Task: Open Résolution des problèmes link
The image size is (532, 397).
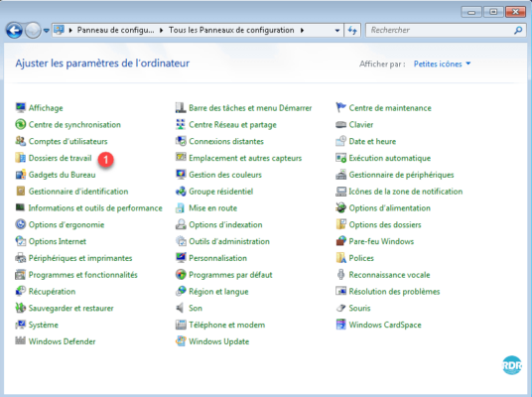Action: click(394, 292)
